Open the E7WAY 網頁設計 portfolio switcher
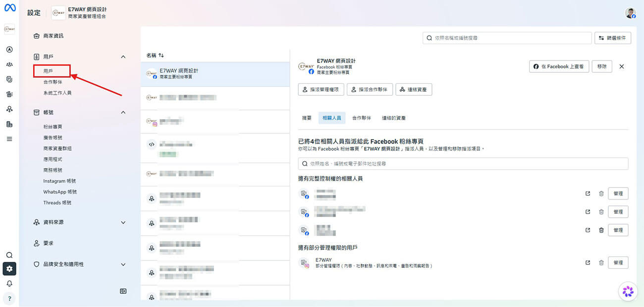The image size is (644, 307). pyautogui.click(x=79, y=13)
